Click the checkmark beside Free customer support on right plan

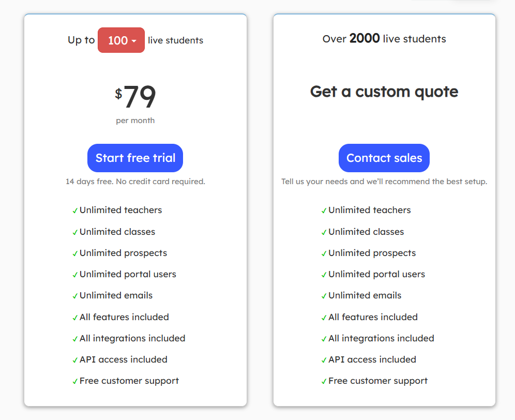(x=324, y=381)
